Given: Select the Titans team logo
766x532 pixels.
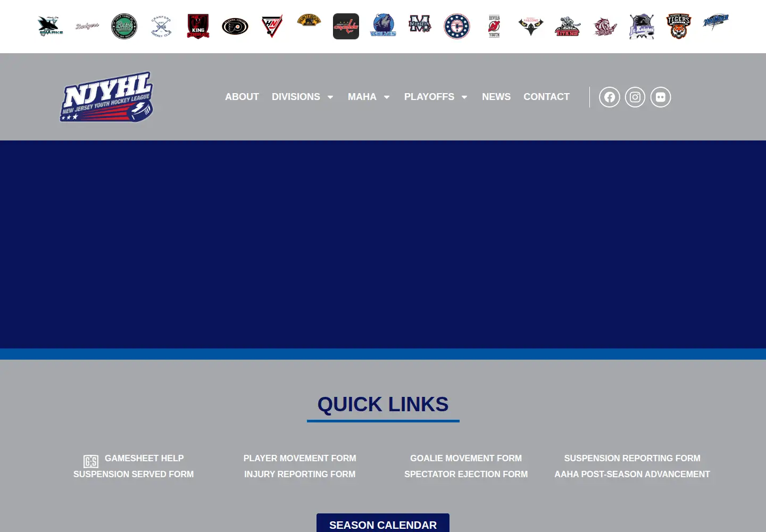Looking at the screenshot, I should pos(568,26).
